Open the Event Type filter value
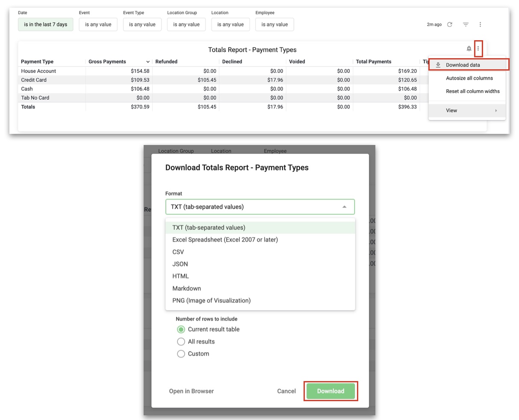Viewport: 519px width, 420px height. [142, 24]
